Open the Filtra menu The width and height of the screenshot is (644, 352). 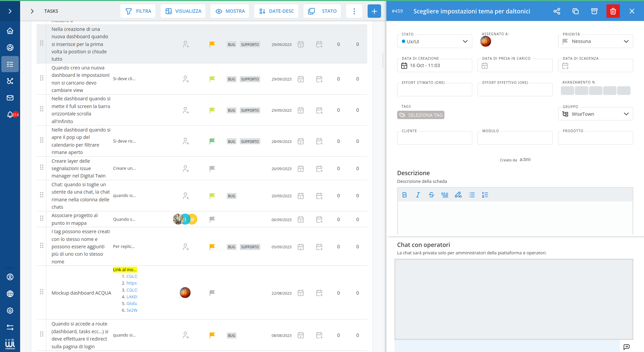point(138,11)
